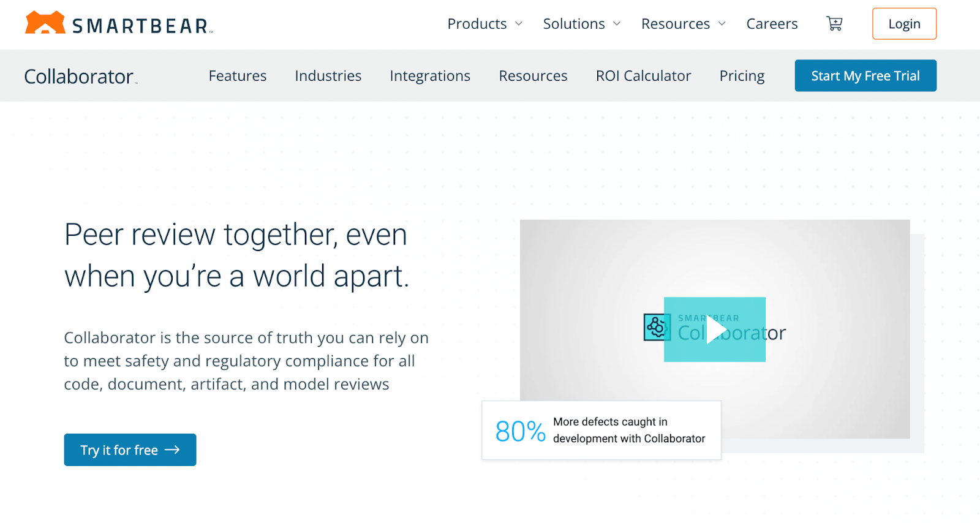Screen dimensions: 980x523
Task: Open the Integrations tab
Action: (x=430, y=76)
